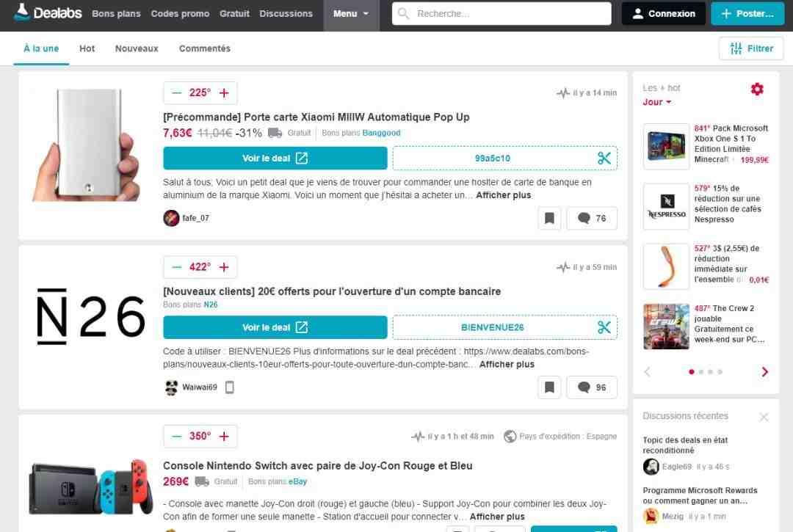Click the Recherche search field
The width and height of the screenshot is (793, 532).
507,14
